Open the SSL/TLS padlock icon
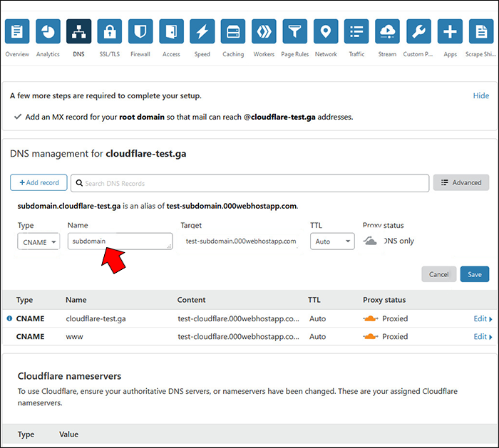 (110, 31)
